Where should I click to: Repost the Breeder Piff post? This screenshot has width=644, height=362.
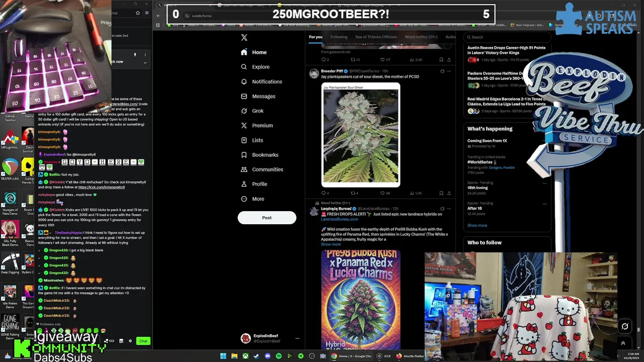[x=354, y=193]
